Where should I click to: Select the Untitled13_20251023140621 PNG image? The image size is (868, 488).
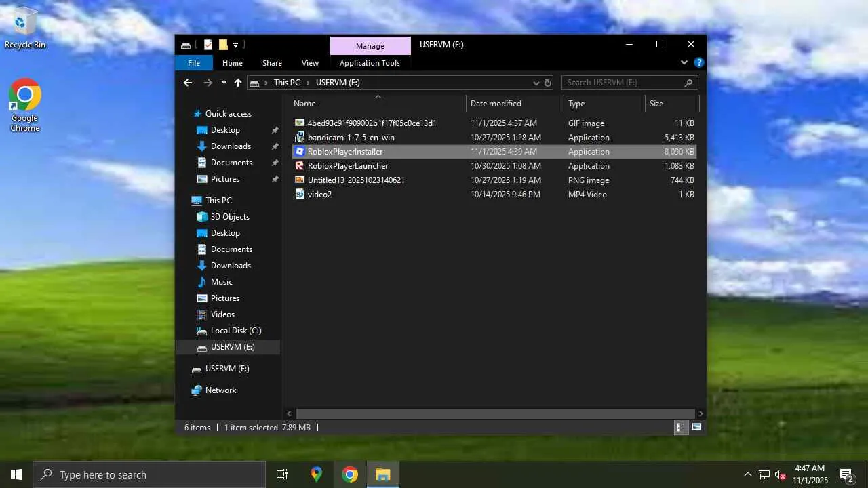494,180
